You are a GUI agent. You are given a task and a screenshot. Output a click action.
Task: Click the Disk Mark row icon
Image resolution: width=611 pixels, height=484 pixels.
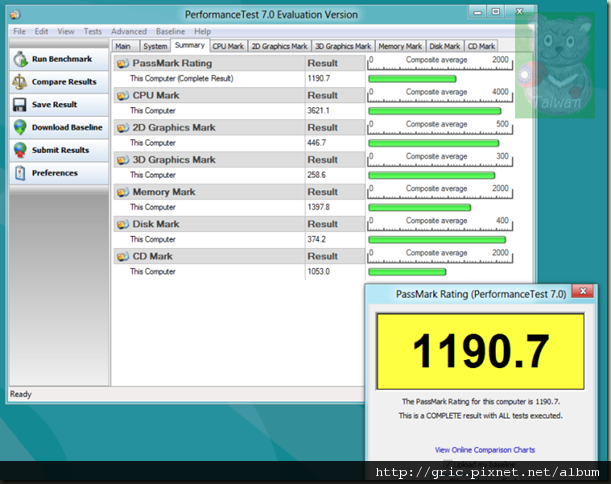click(x=123, y=224)
